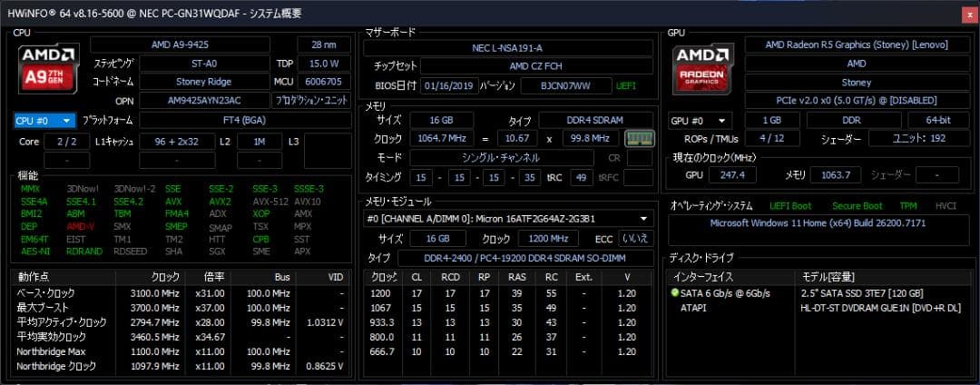Screen dimensions: 980x385
Task: Click the ST-A0 stepping value
Action: 204,64
